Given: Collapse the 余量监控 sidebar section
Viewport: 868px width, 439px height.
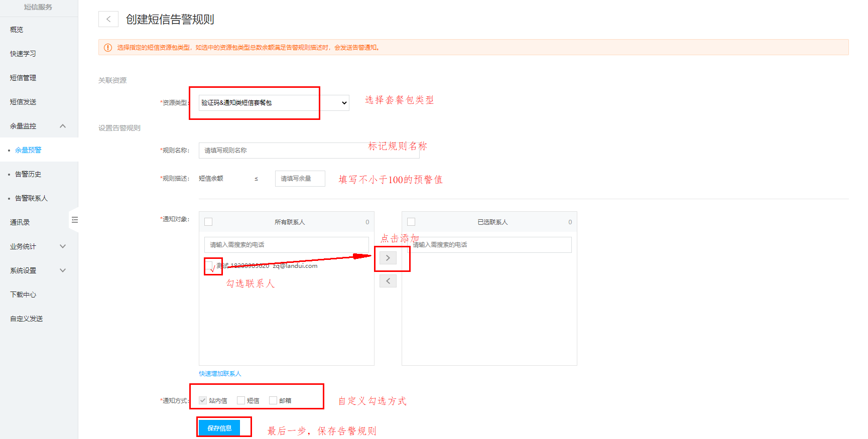Looking at the screenshot, I should tap(63, 126).
